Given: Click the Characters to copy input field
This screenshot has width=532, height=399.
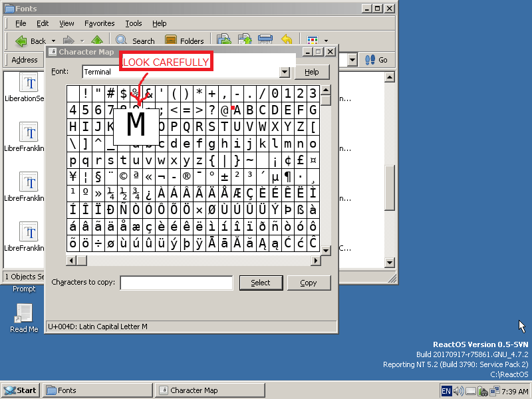Looking at the screenshot, I should [175, 283].
